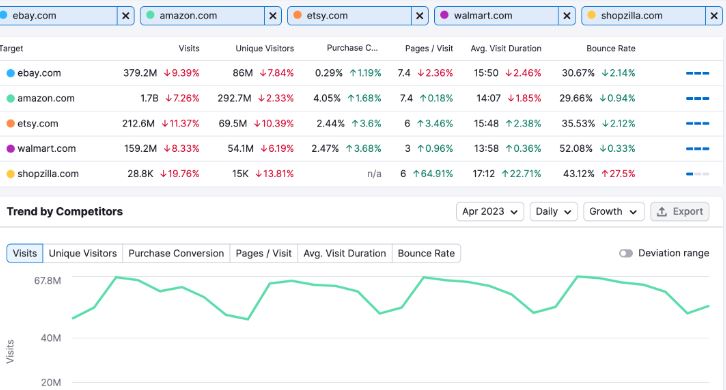Click the Purchase C... column header

coord(352,48)
